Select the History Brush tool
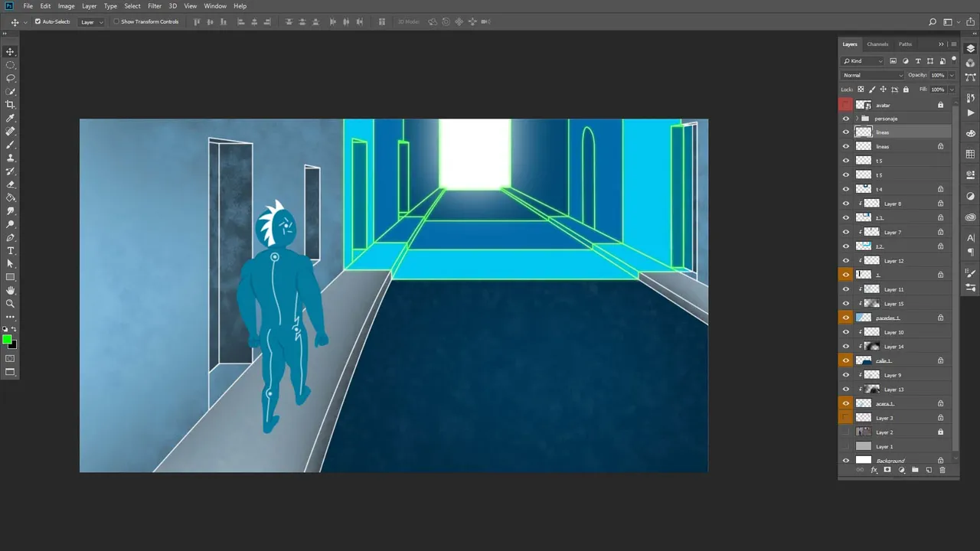 point(10,171)
